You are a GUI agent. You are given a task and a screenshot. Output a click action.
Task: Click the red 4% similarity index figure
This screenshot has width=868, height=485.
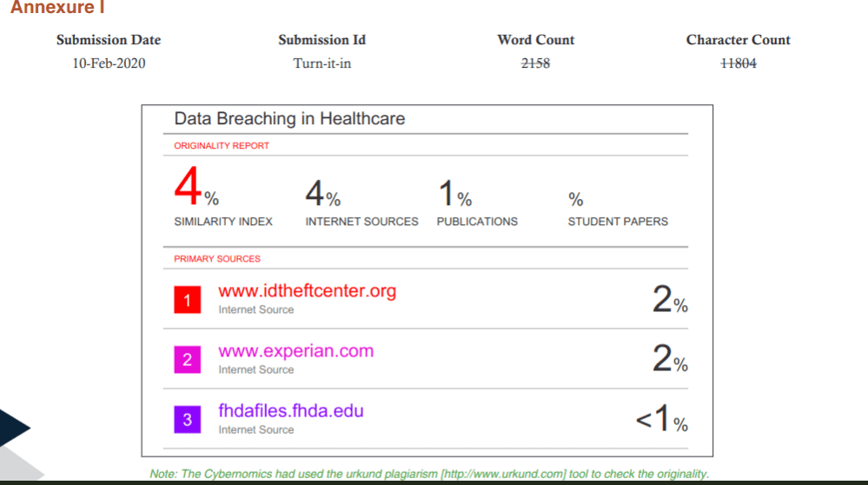point(196,186)
